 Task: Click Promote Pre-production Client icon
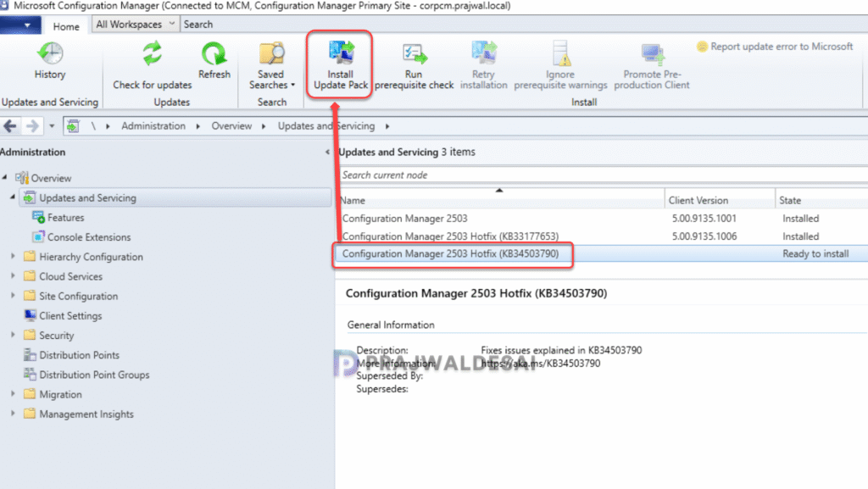(652, 53)
